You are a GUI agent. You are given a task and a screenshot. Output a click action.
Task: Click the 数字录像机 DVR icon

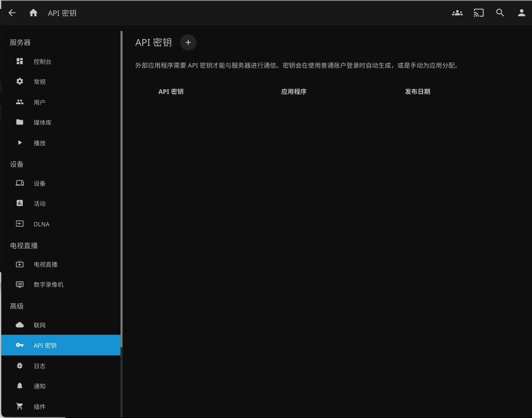point(20,284)
